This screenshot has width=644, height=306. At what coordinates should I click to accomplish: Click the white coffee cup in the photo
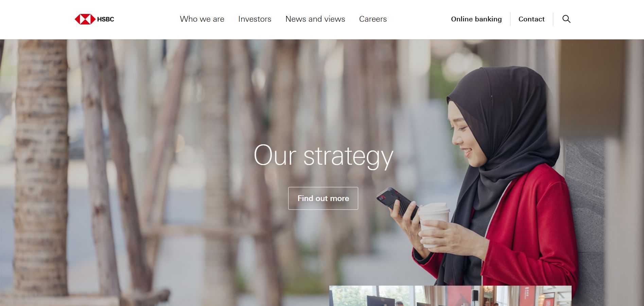point(433,224)
